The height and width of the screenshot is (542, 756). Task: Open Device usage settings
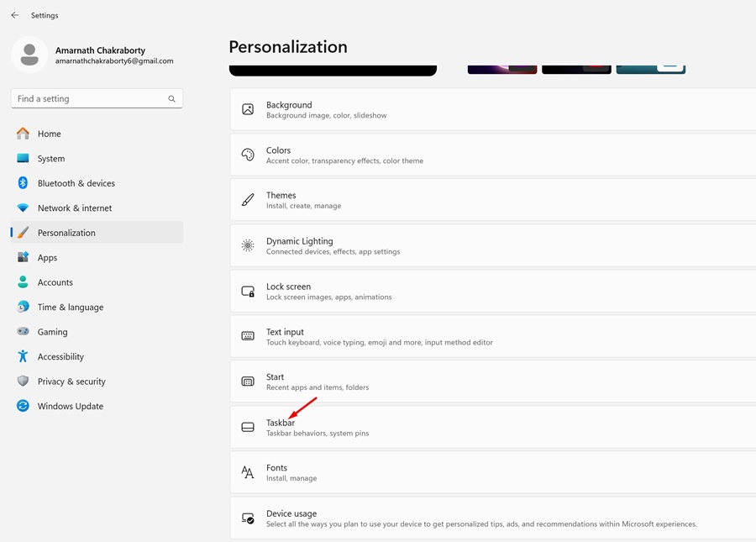pos(493,518)
